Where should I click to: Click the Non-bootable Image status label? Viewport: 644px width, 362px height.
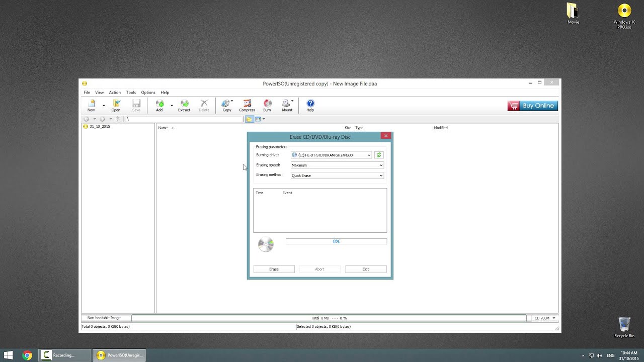point(104,318)
